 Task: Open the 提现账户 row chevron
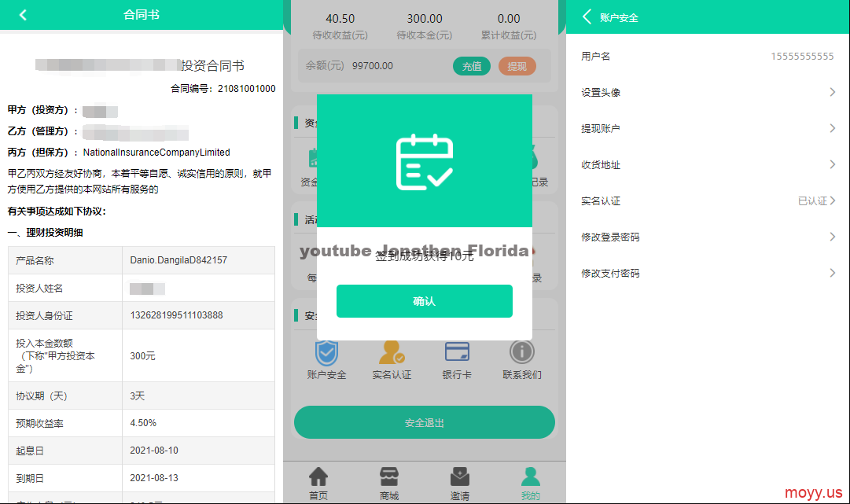[x=833, y=128]
